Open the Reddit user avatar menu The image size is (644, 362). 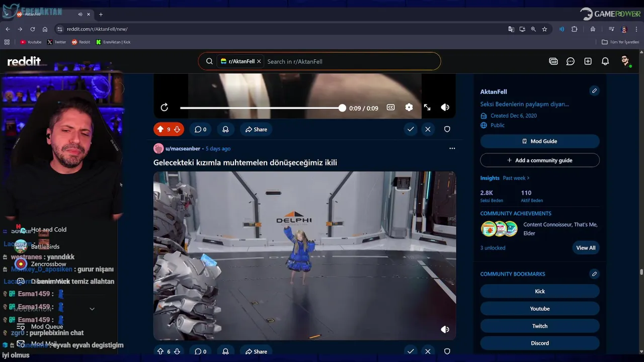pos(625,61)
